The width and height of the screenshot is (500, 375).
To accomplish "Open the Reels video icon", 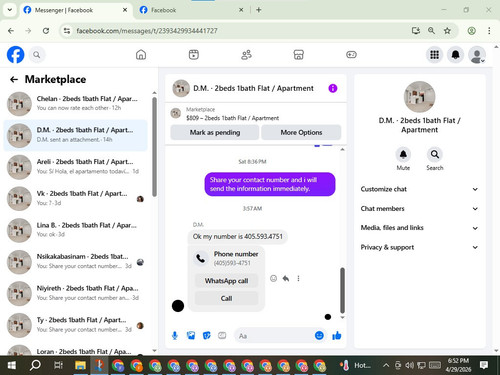I will [194, 55].
